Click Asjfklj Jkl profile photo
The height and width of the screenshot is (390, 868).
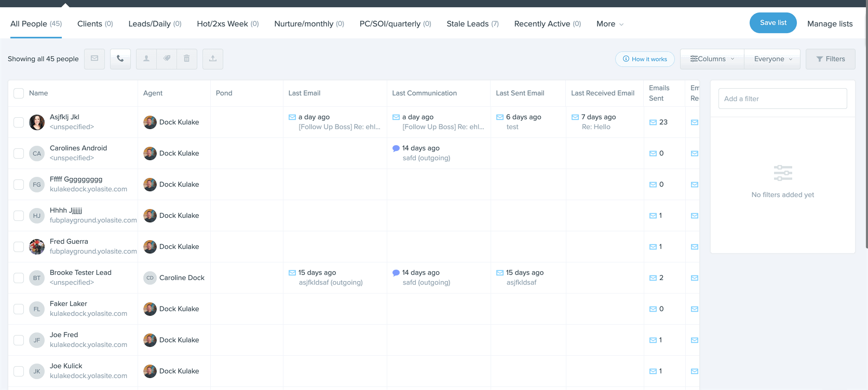(37, 122)
